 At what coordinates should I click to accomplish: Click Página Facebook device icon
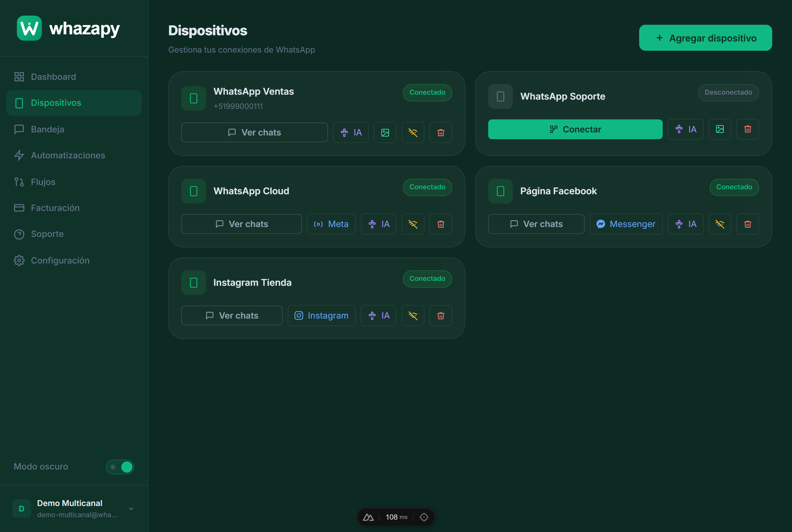(500, 191)
